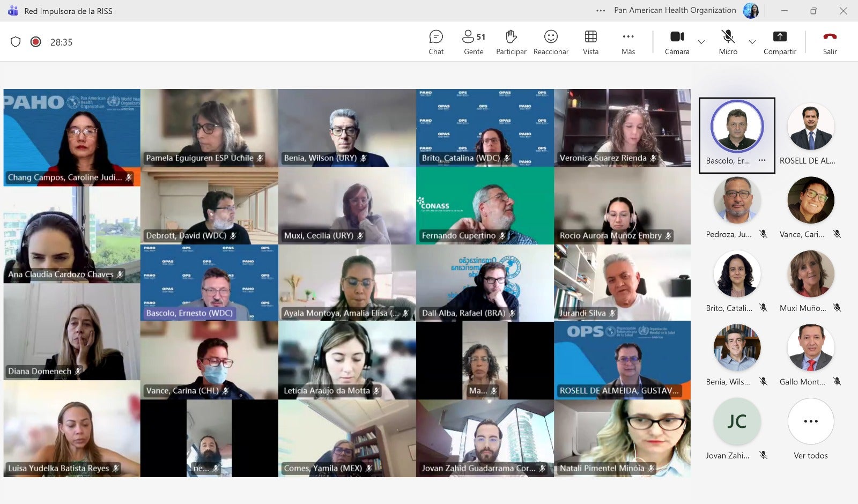Open the Más options menu
This screenshot has width=858, height=504.
tap(628, 42)
